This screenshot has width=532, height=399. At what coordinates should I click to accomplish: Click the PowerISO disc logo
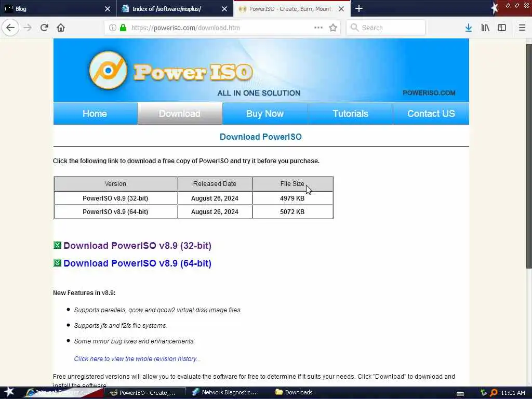(108, 70)
